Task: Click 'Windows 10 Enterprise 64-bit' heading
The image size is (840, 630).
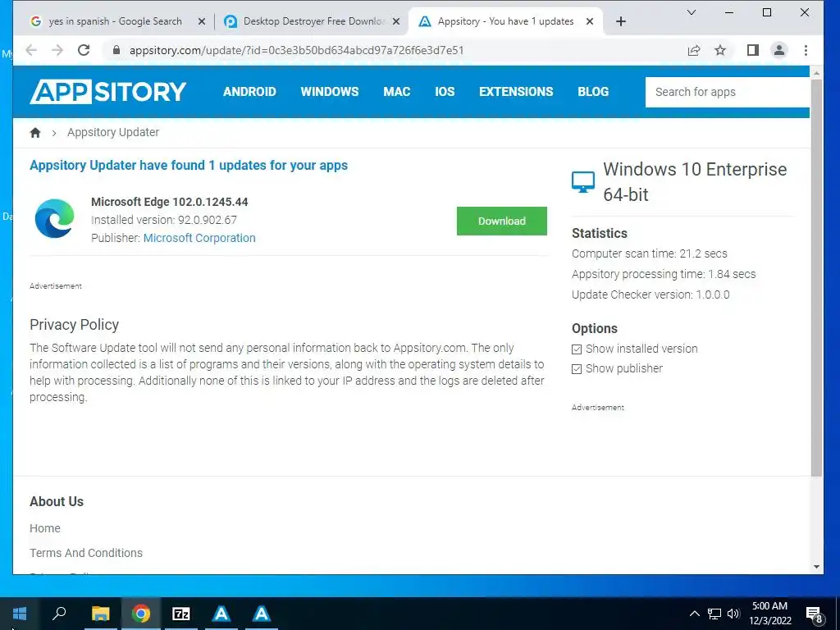Action: 695,181
